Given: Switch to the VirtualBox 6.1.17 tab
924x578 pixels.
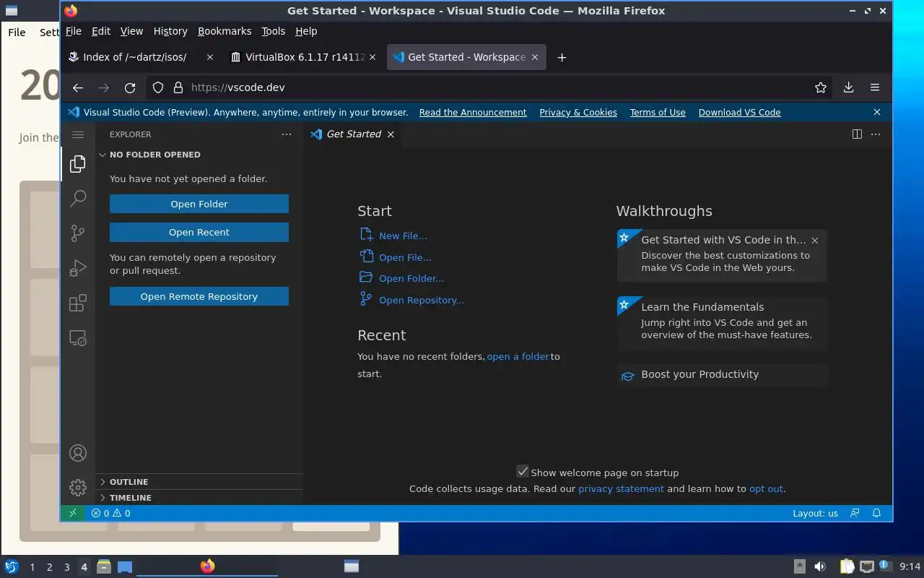Looking at the screenshot, I should pos(305,57).
